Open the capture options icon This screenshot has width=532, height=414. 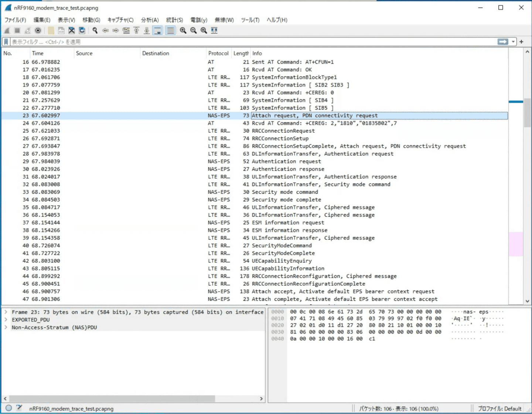tap(38, 31)
